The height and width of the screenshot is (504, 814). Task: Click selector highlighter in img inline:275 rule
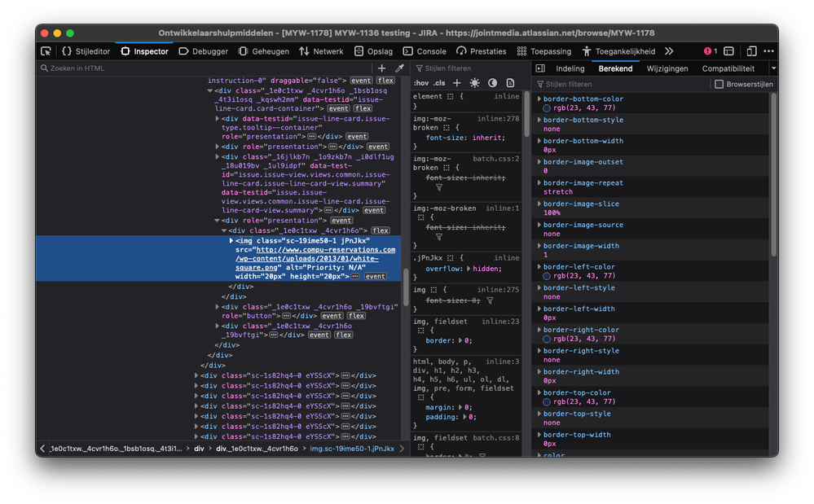(433, 290)
